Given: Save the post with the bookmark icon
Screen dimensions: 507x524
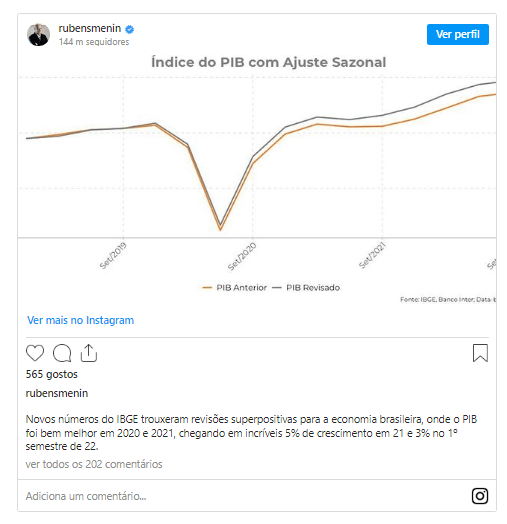Looking at the screenshot, I should click(x=480, y=353).
